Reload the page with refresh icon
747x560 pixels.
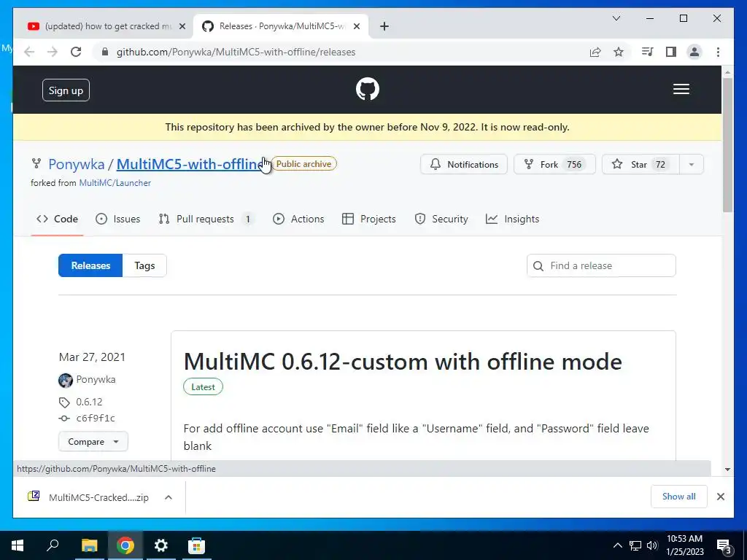[76, 52]
